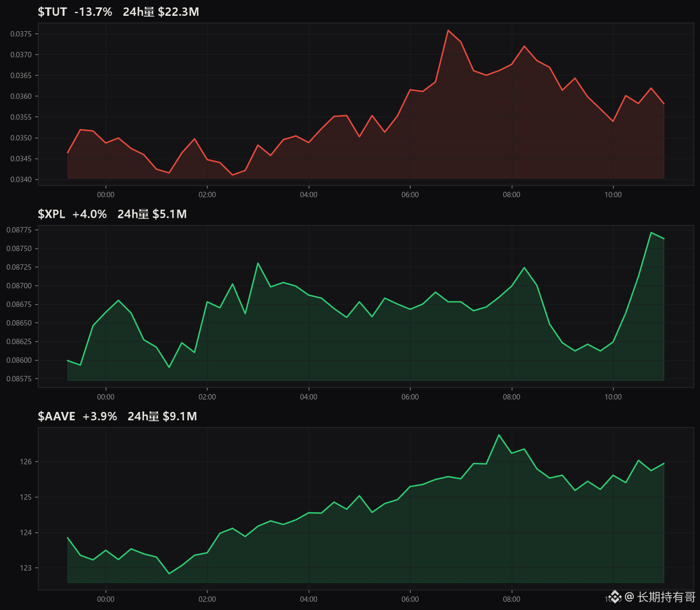Click the 0.0345 y-axis label
Image resolution: width=700 pixels, height=610 pixels.
[x=21, y=159]
